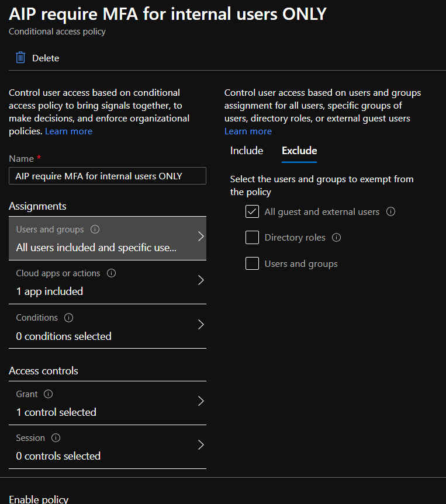
Task: Click info icon for All guest and external users
Action: click(x=390, y=211)
